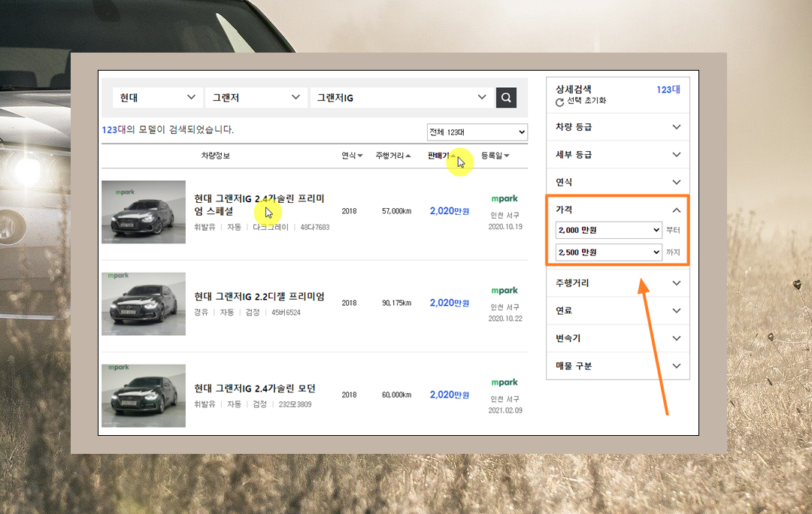The height and width of the screenshot is (514, 812).
Task: Click the mpark logo dated 2020.10.19
Action: 504,199
